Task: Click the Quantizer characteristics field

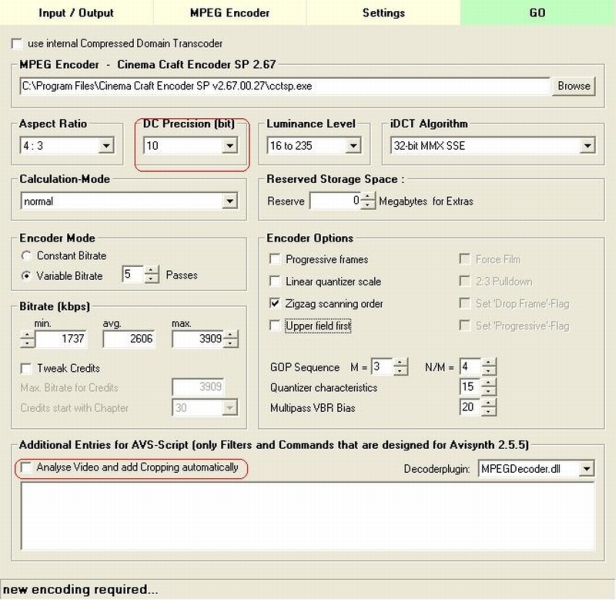Action: tap(470, 387)
